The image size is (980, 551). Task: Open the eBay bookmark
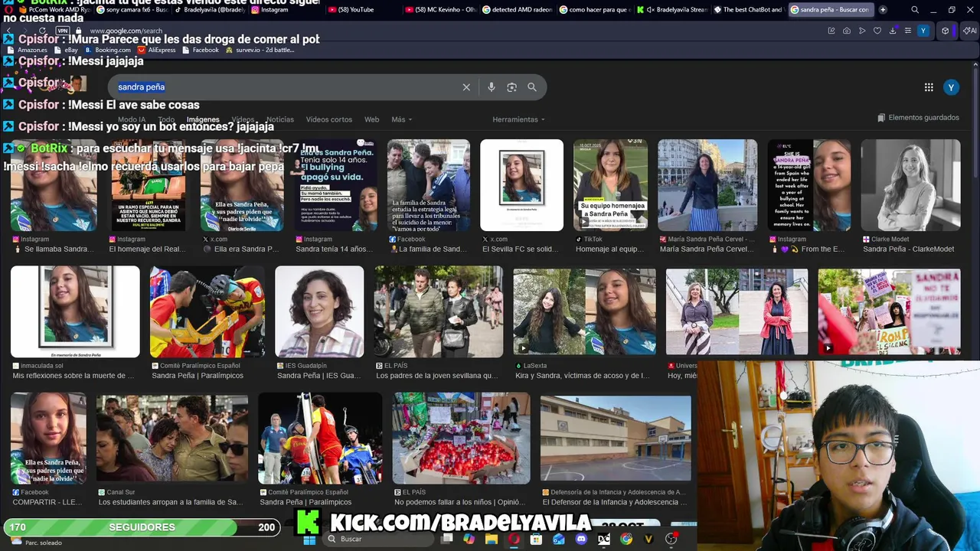pyautogui.click(x=67, y=50)
